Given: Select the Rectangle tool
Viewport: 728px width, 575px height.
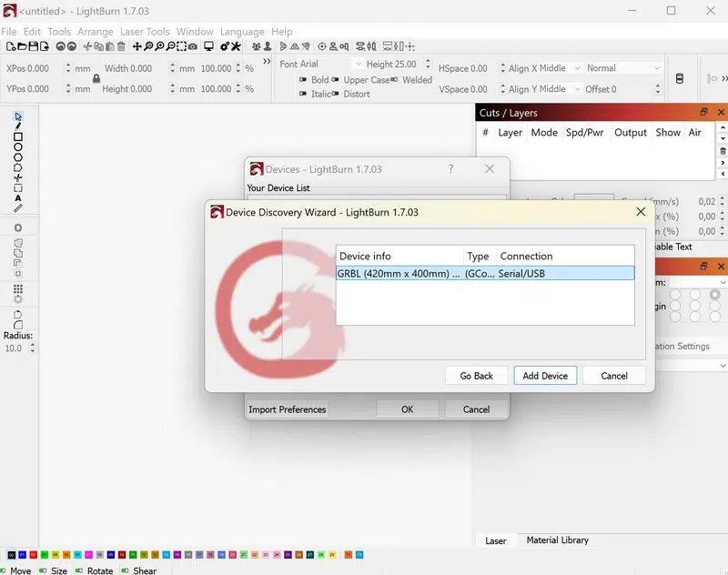Looking at the screenshot, I should pos(18,136).
